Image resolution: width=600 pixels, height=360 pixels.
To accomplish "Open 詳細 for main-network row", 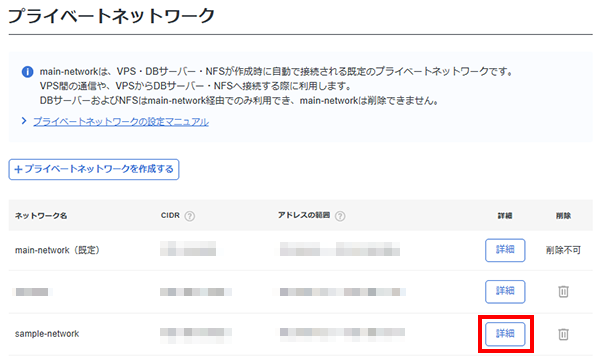I will [505, 250].
